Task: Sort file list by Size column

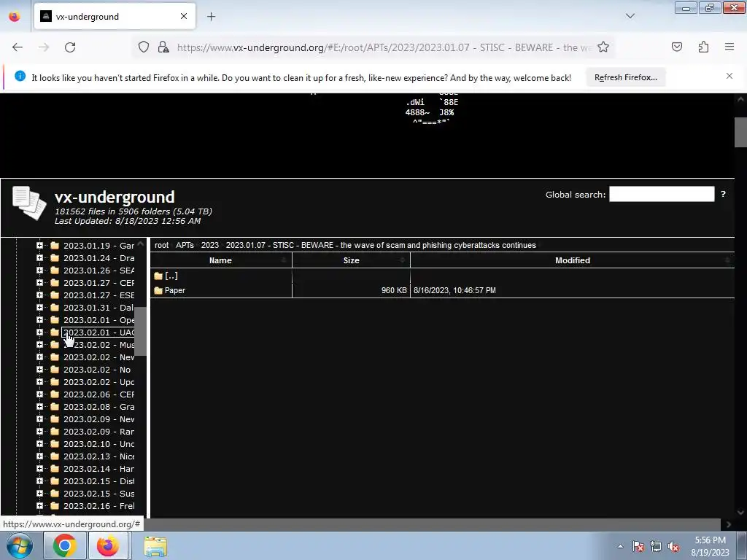Action: pos(351,260)
